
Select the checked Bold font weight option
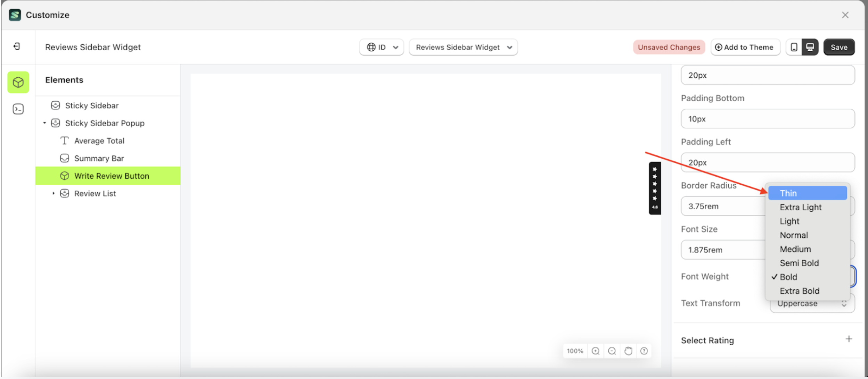tap(789, 277)
